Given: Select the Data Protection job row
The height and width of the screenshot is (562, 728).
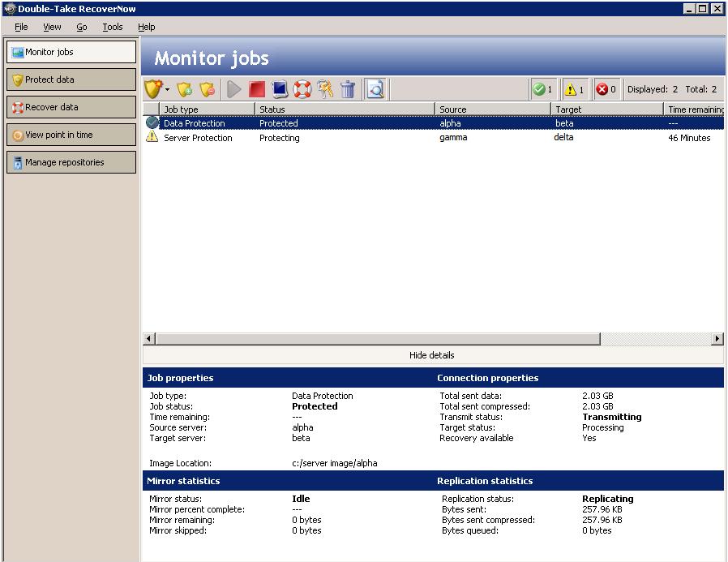Looking at the screenshot, I should coord(433,123).
